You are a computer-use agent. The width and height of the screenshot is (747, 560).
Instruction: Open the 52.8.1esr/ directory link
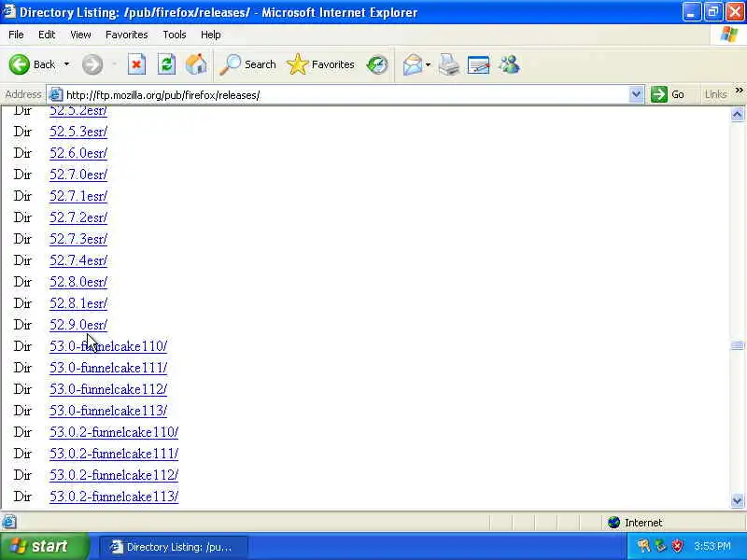[78, 303]
